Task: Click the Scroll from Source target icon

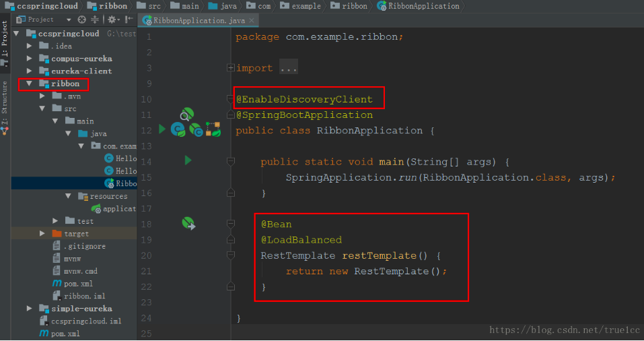Action: click(81, 20)
